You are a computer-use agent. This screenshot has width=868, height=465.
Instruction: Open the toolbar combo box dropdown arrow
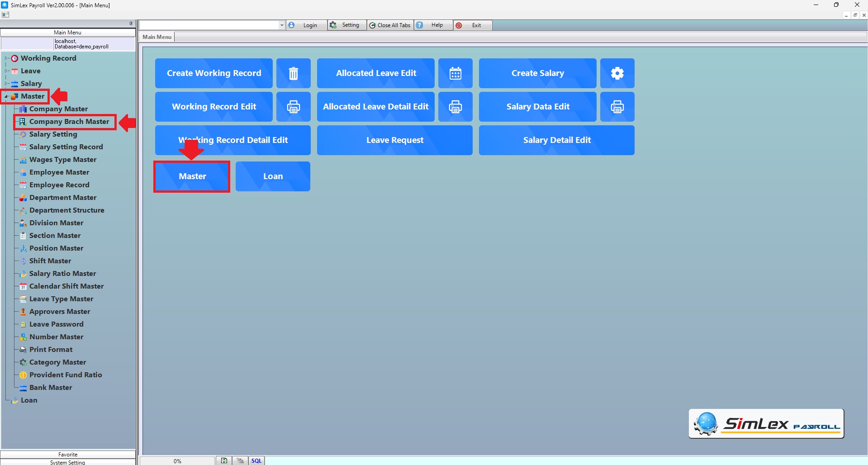point(282,25)
